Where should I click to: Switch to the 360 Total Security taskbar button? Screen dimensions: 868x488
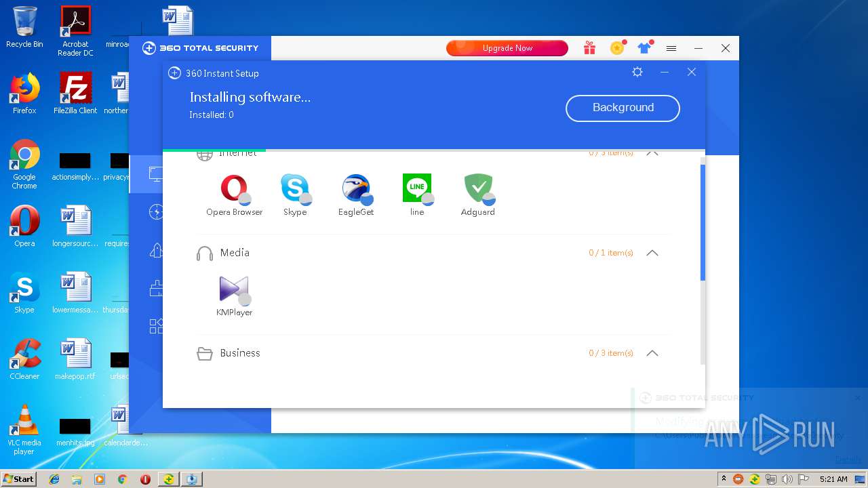[168, 479]
